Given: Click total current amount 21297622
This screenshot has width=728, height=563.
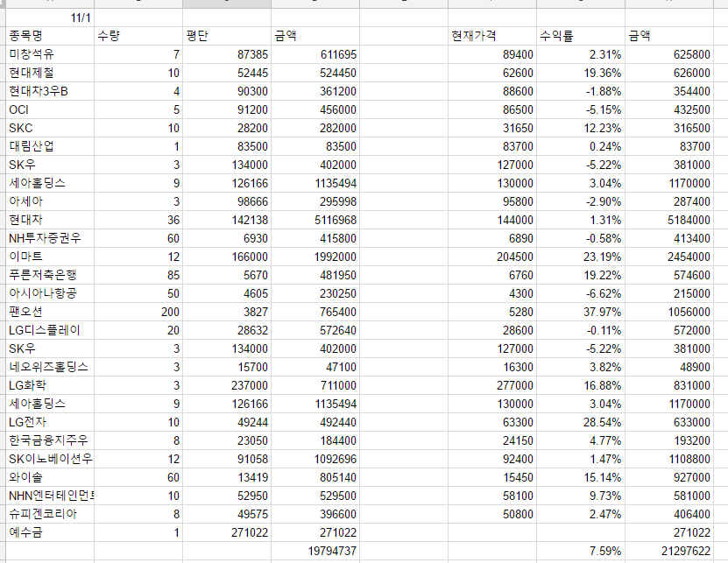Looking at the screenshot, I should [x=669, y=551].
